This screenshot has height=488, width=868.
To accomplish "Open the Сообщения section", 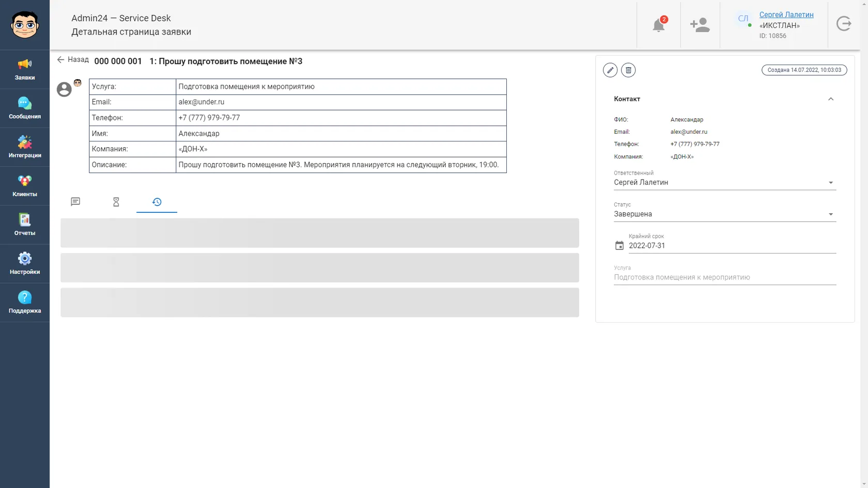I will 25,108.
